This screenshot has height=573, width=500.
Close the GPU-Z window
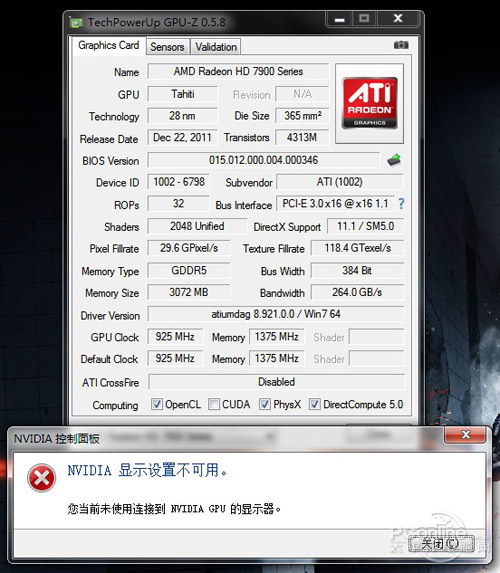(398, 19)
